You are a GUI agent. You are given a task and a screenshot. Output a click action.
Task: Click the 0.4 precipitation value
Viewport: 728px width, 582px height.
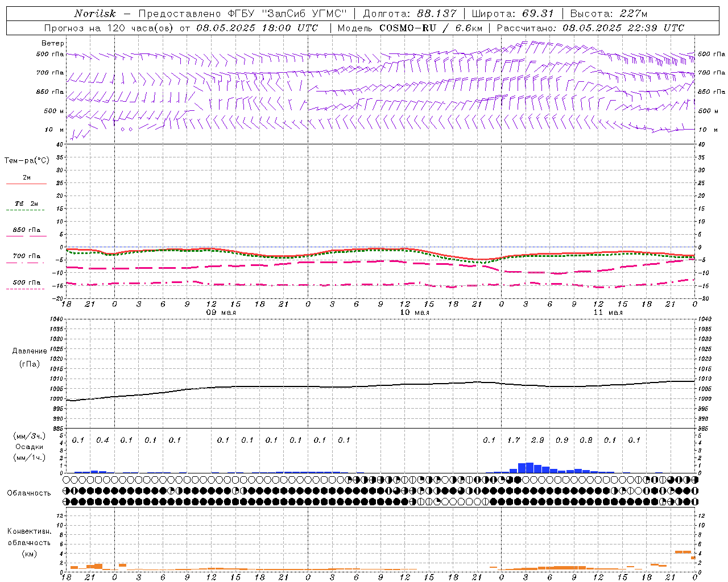click(x=102, y=440)
